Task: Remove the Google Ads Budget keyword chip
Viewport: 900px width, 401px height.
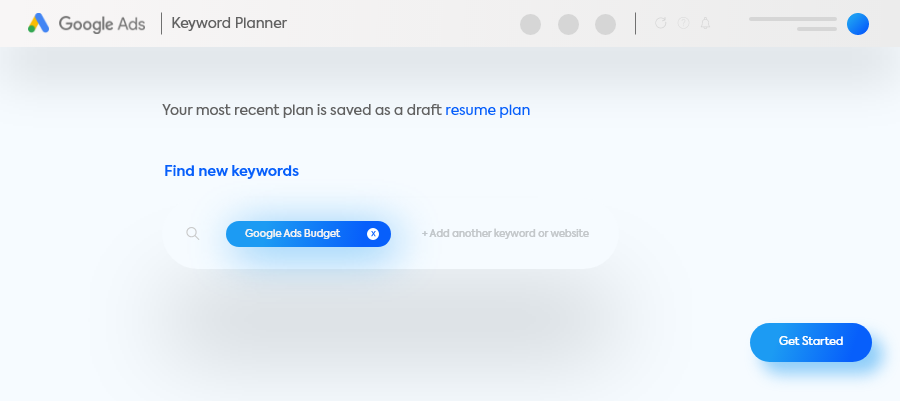Action: pos(373,233)
